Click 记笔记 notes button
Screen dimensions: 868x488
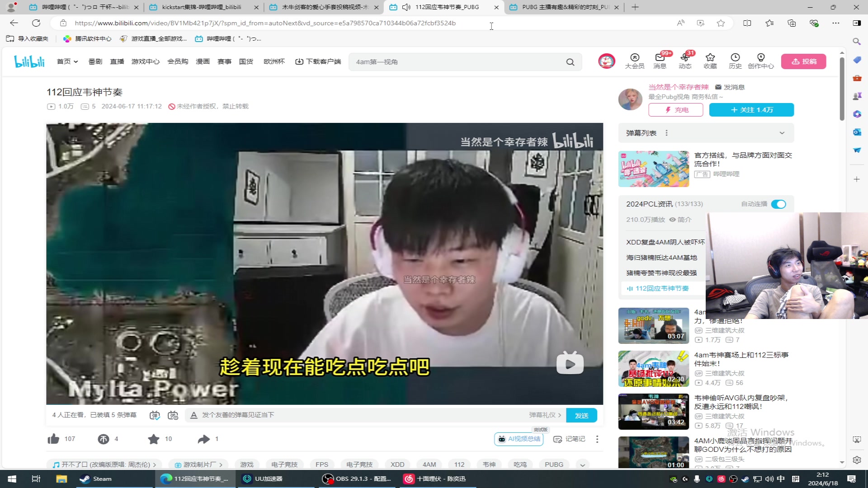tap(570, 439)
